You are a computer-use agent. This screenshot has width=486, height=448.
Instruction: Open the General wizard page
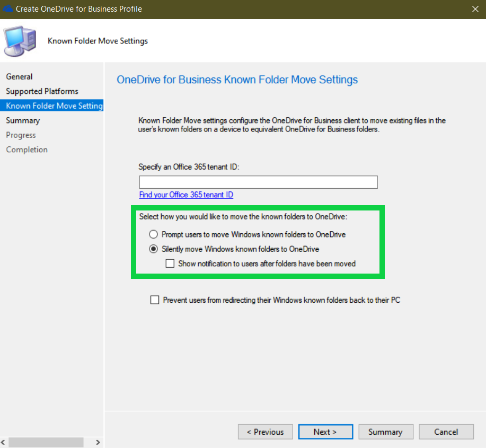click(19, 76)
